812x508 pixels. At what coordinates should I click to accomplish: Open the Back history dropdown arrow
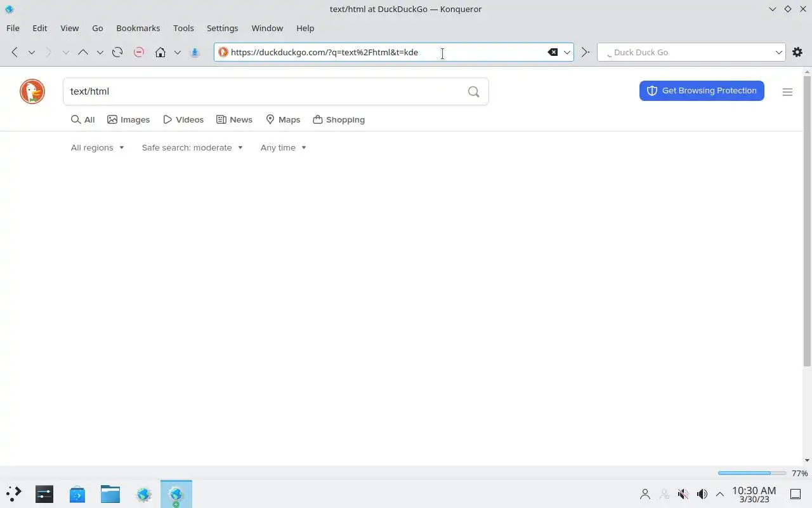[32, 52]
